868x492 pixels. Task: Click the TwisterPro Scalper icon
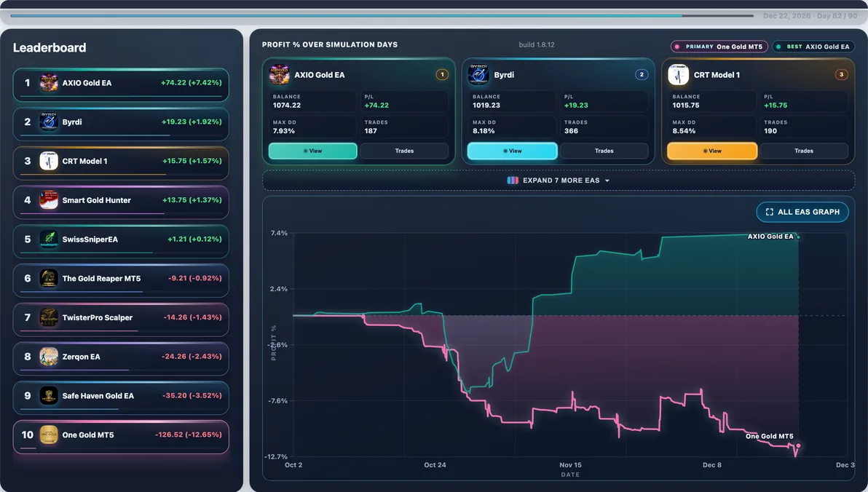(x=49, y=317)
